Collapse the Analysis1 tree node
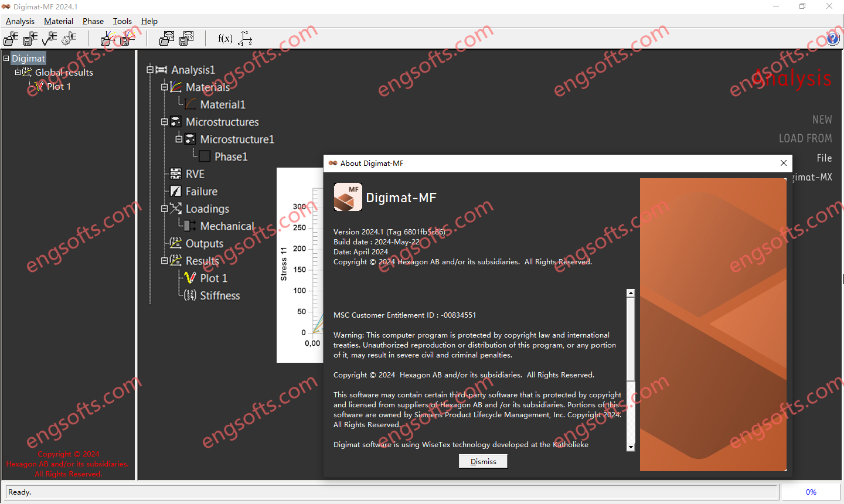The height and width of the screenshot is (504, 844). tap(149, 70)
